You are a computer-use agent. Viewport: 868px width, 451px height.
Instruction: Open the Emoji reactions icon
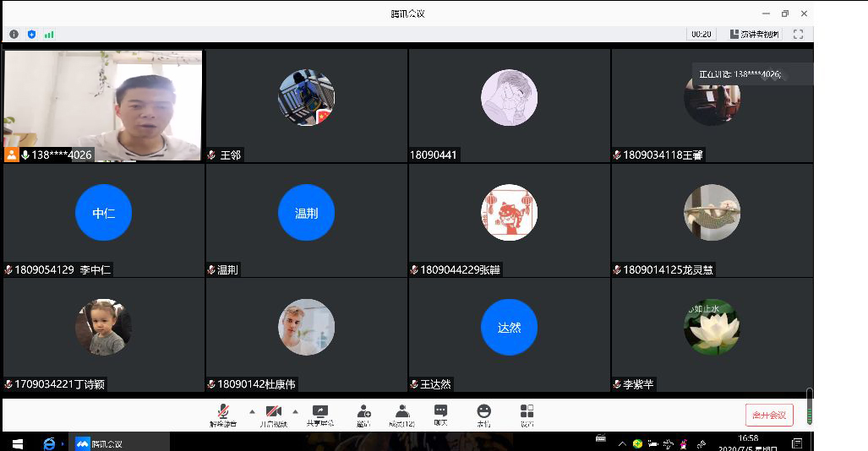(483, 414)
